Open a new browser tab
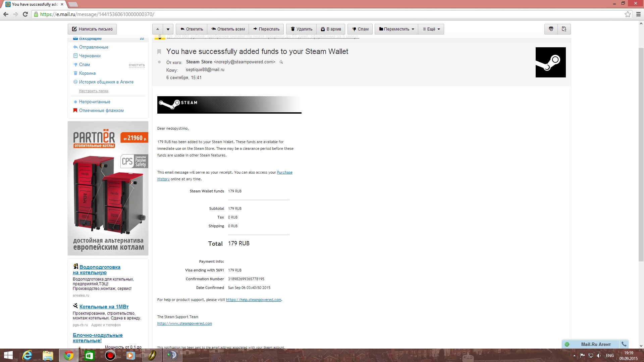Image resolution: width=644 pixels, height=362 pixels. (73, 4)
